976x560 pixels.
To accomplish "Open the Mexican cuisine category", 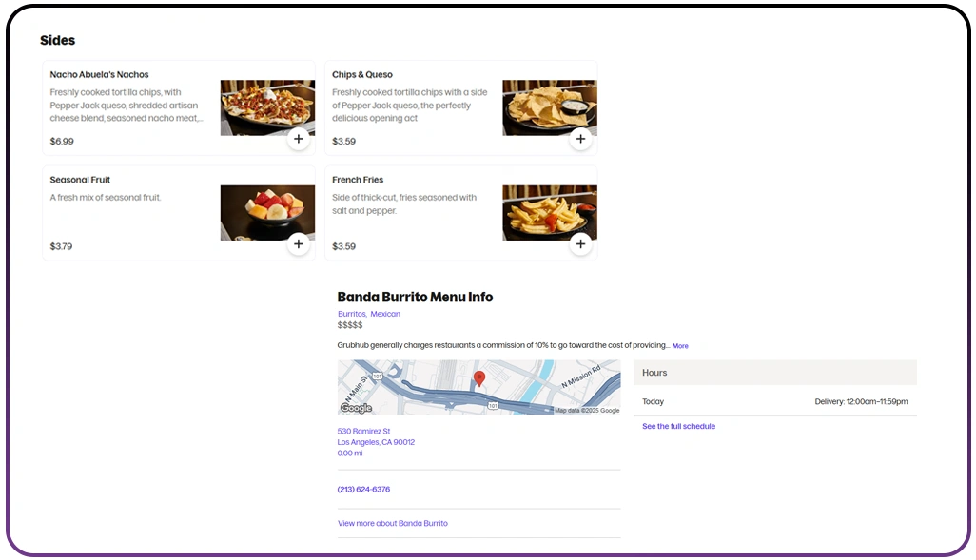I will (385, 313).
